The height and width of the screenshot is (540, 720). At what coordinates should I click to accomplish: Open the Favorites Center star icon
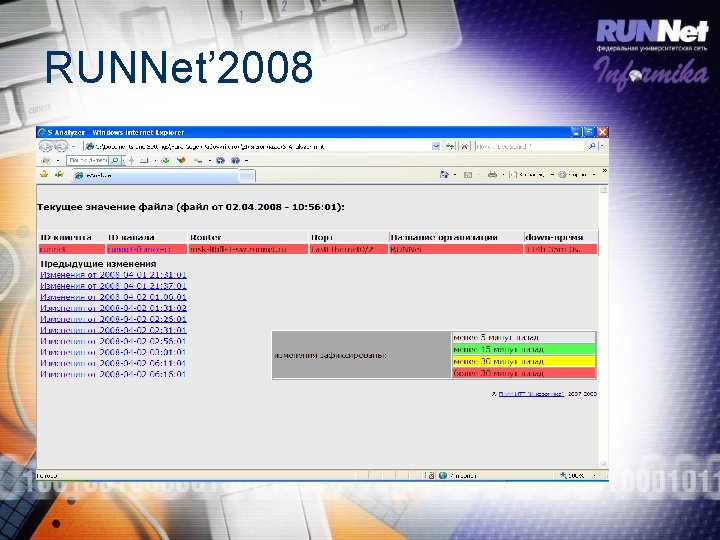[44, 174]
